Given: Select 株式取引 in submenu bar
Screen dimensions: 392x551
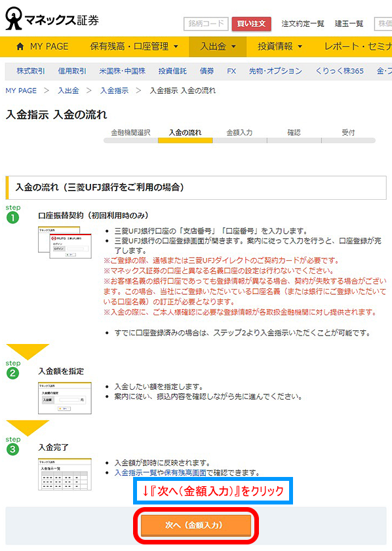Looking at the screenshot, I should tap(31, 71).
